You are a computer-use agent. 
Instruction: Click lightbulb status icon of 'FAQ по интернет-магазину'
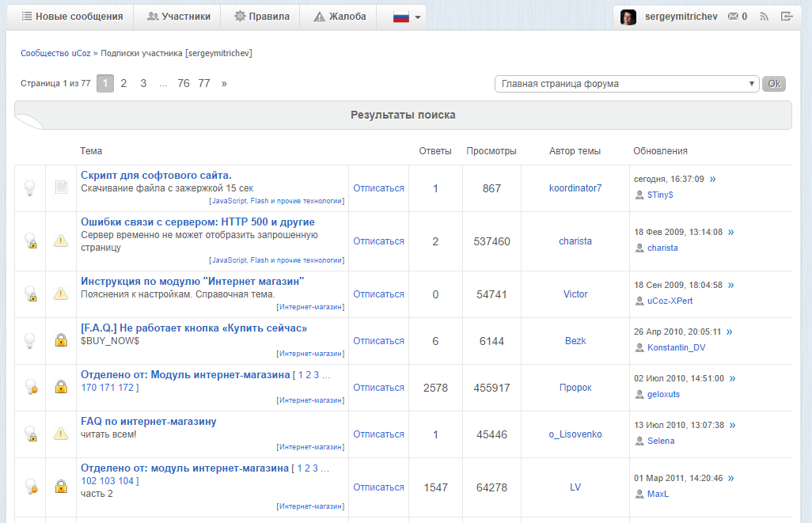tap(30, 434)
